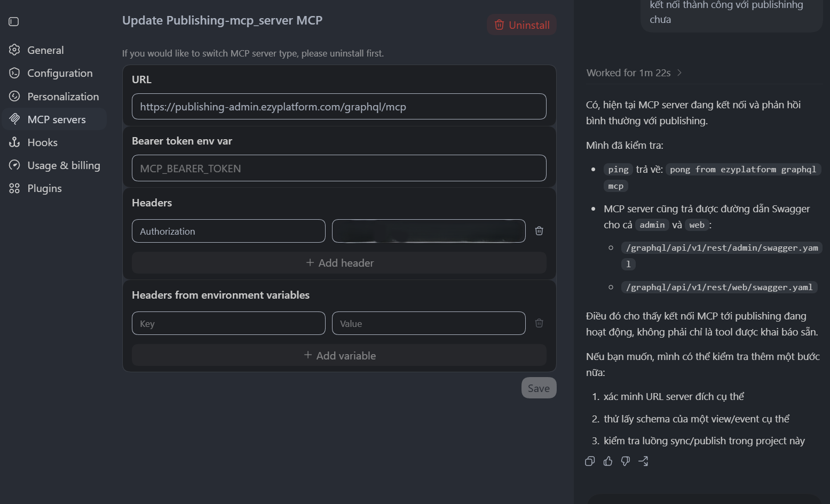The height and width of the screenshot is (504, 830).
Task: Click the Plugins grid icon
Action: click(14, 188)
